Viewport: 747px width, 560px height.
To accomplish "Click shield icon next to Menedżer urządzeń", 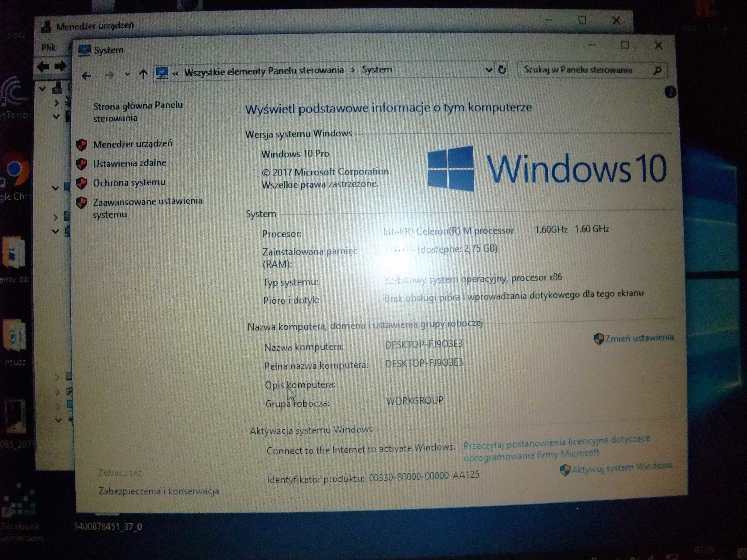I will pyautogui.click(x=82, y=145).
